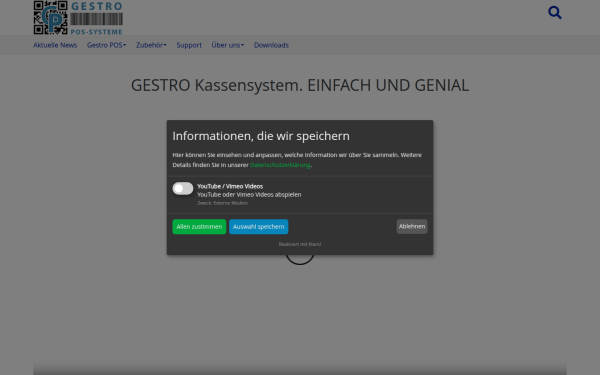Click the search magnifier icon
The height and width of the screenshot is (375, 600).
point(554,13)
